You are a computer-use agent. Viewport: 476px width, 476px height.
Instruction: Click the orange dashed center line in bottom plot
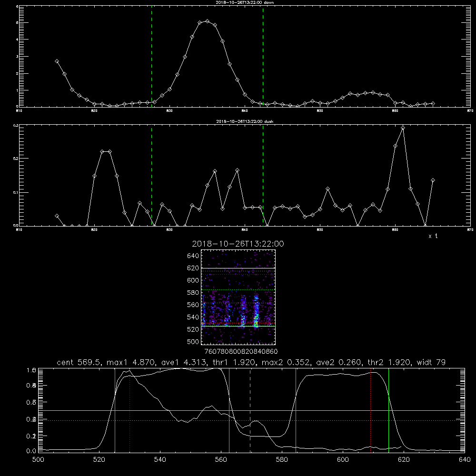(250, 410)
